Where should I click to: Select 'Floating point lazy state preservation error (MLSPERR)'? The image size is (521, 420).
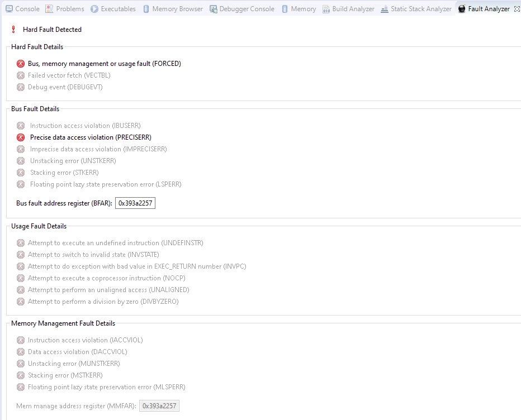click(x=107, y=387)
